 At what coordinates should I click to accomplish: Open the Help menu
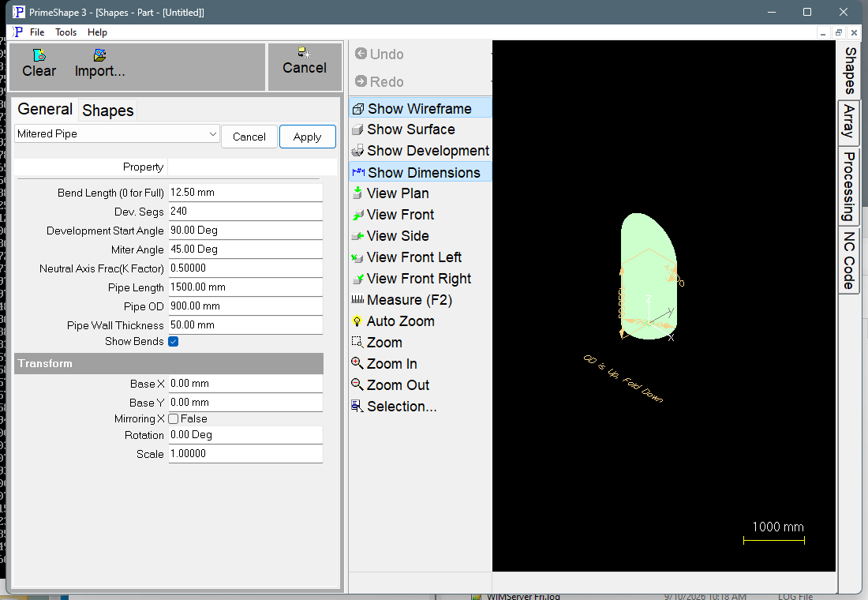click(97, 32)
